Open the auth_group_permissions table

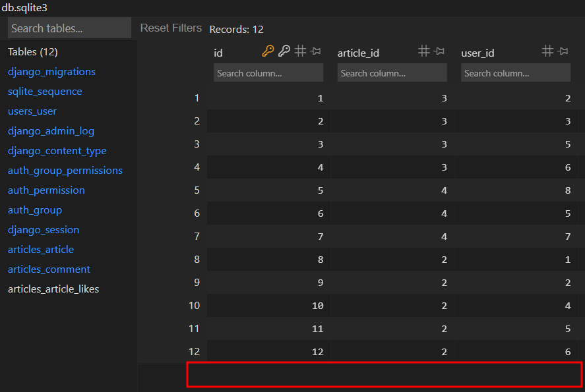tap(65, 170)
